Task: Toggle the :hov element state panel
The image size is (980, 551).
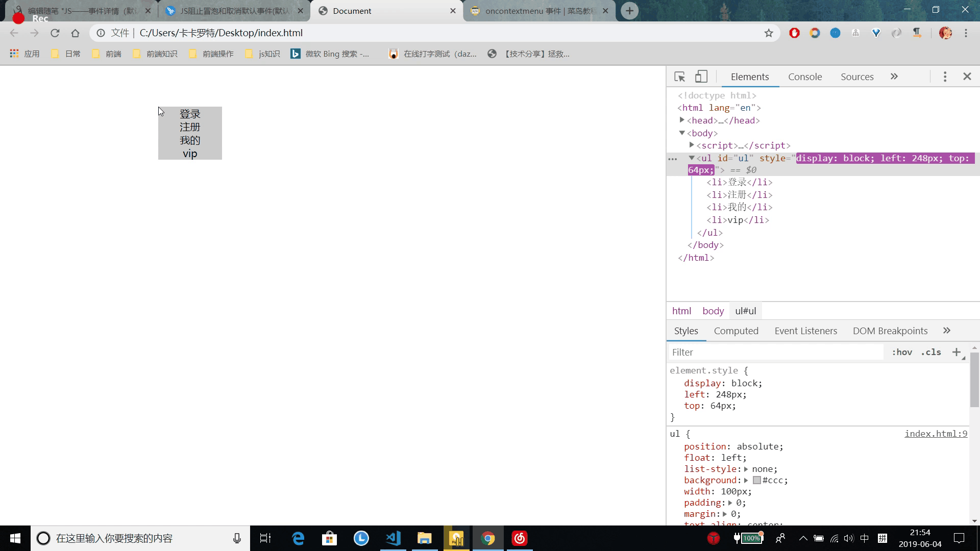Action: [902, 352]
